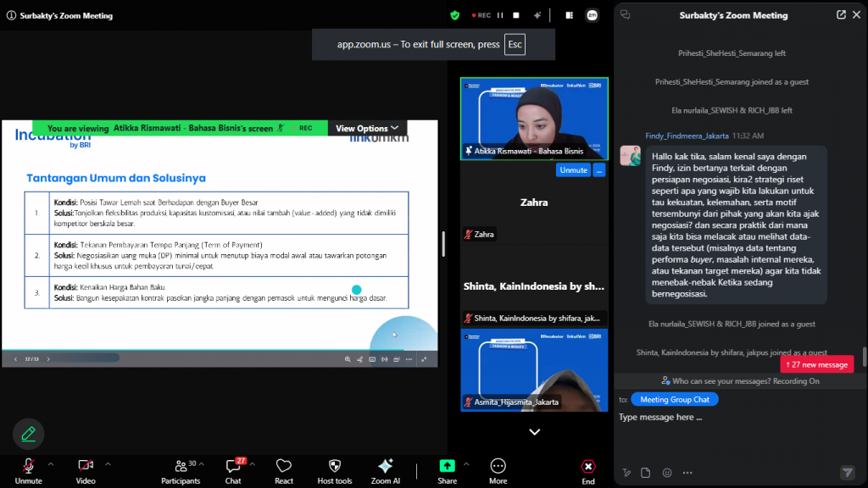Jump to the 27 new messages
Image resolution: width=868 pixels, height=488 pixels.
coord(816,364)
